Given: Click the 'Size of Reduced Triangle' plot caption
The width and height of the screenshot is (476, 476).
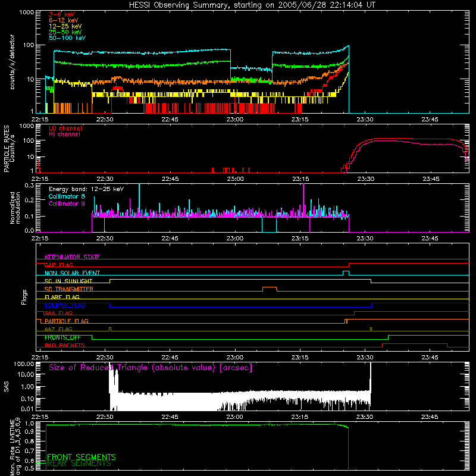Looking at the screenshot, I should tap(151, 368).
